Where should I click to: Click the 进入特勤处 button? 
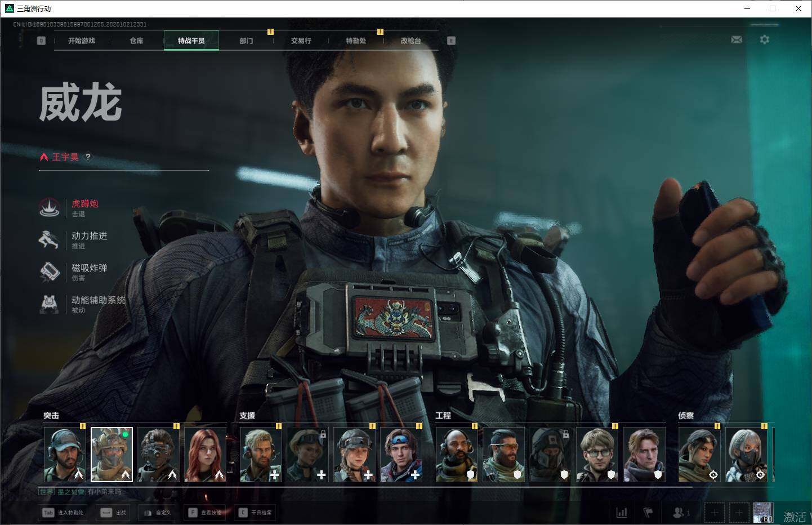(64, 513)
